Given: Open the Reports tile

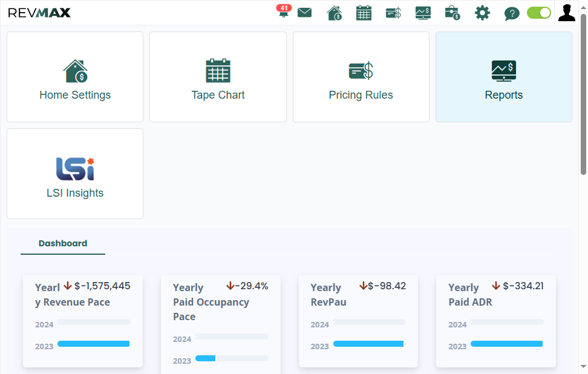Looking at the screenshot, I should coord(504,77).
